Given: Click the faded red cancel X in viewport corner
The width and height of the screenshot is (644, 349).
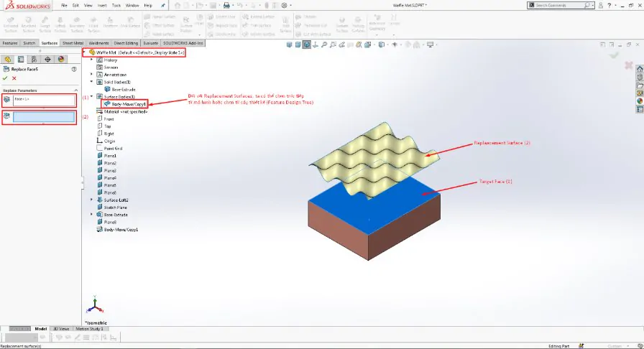Looking at the screenshot, I should 628,65.
